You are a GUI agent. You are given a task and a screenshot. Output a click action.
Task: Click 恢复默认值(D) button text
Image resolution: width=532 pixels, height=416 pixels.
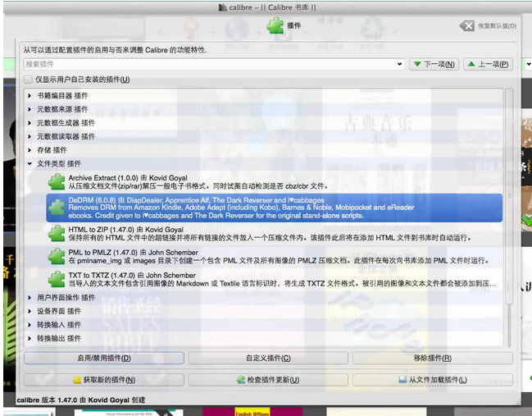pos(497,25)
